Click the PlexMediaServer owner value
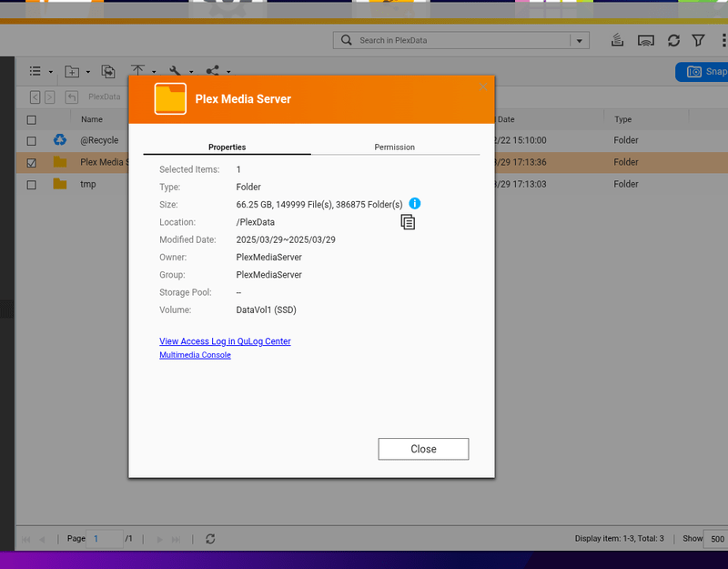Screen dimensions: 728x569 click(268, 258)
